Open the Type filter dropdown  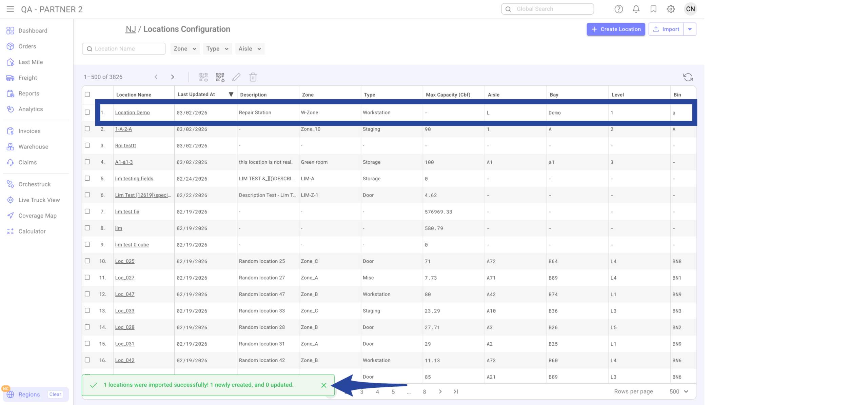tap(217, 49)
